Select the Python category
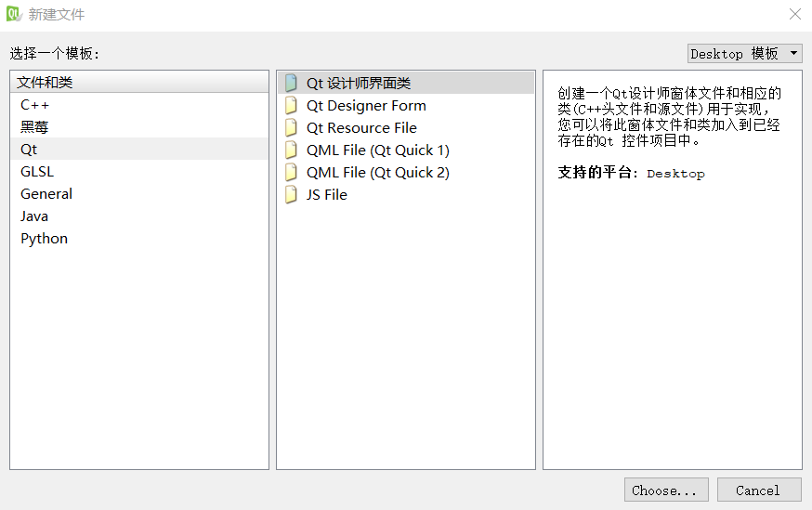Screen dimensions: 812x510 pos(138,238)
